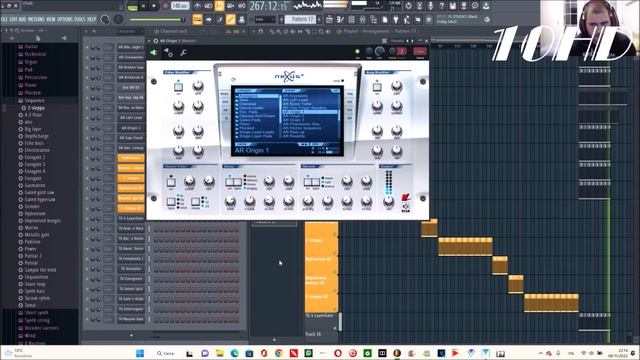Viewport: 640px width, 360px height.
Task: Mute the AR Lofi Lead channel using its green LED
Action: 87,118
